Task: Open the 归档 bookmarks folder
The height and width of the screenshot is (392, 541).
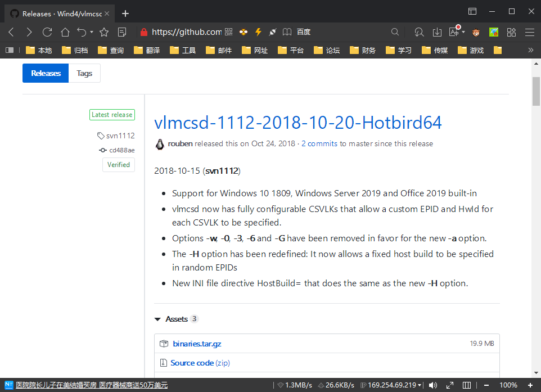Action: coord(75,51)
